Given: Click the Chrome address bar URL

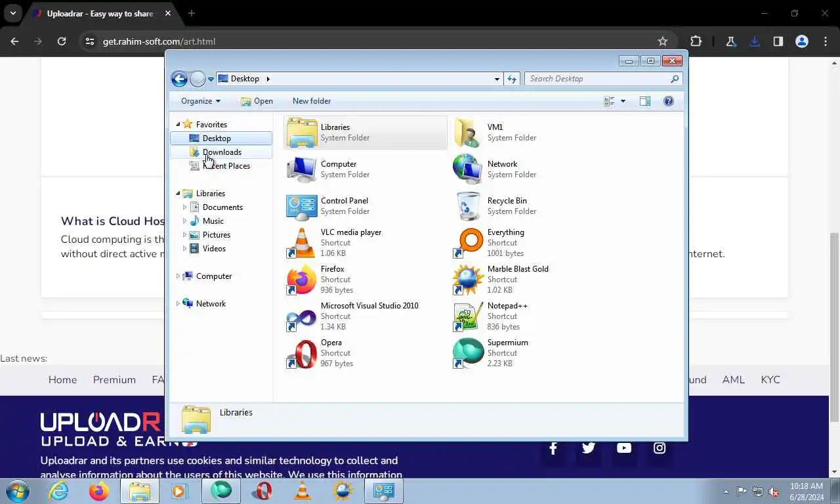Looking at the screenshot, I should [159, 41].
